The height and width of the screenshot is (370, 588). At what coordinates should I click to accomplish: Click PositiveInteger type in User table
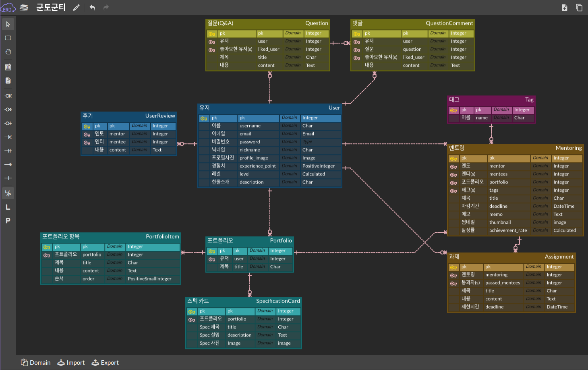[319, 166]
